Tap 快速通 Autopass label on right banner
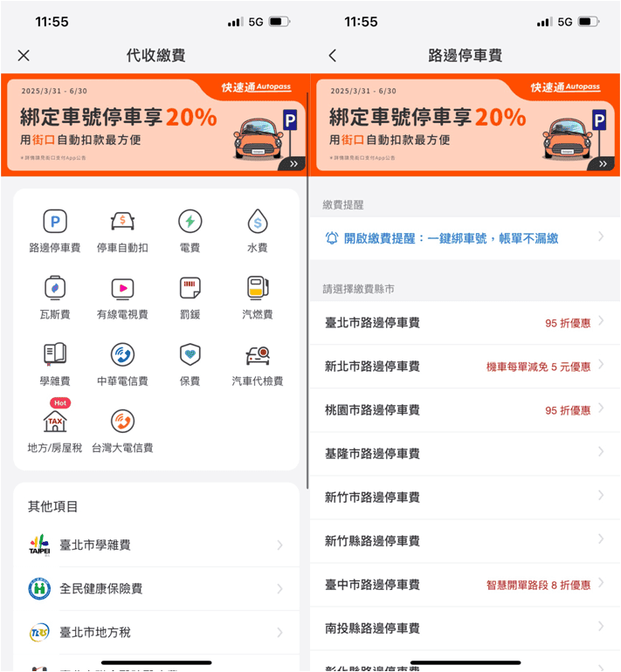621x672 pixels. 565,87
